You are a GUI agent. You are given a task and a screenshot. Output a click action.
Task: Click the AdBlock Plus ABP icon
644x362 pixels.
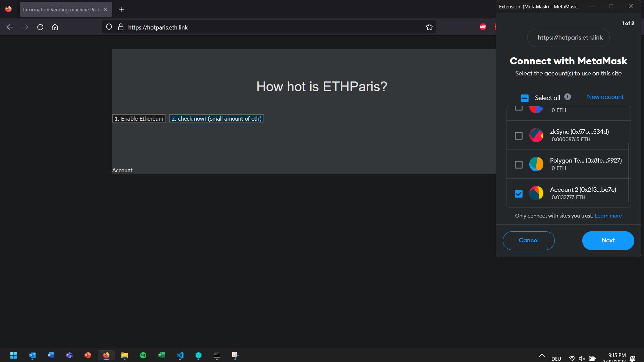483,27
